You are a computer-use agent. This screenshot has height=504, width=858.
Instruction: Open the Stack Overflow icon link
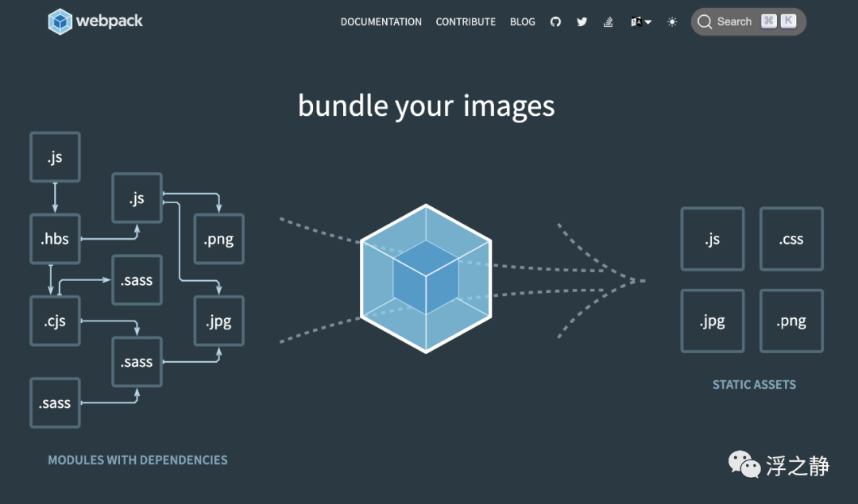click(x=608, y=22)
